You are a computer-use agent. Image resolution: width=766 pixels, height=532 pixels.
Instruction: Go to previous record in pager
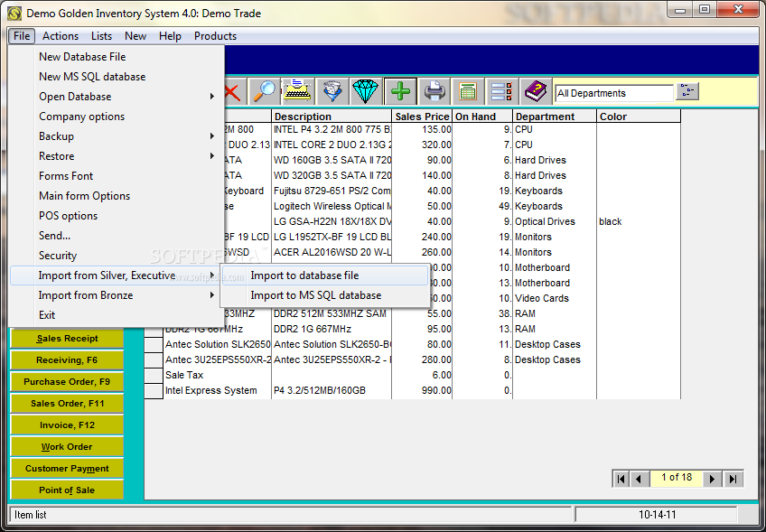click(x=639, y=479)
